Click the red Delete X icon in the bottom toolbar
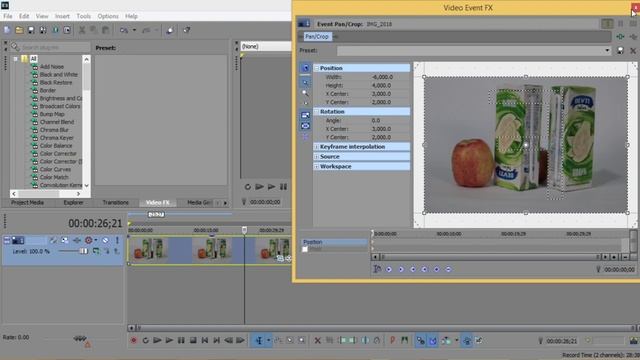 point(317,340)
